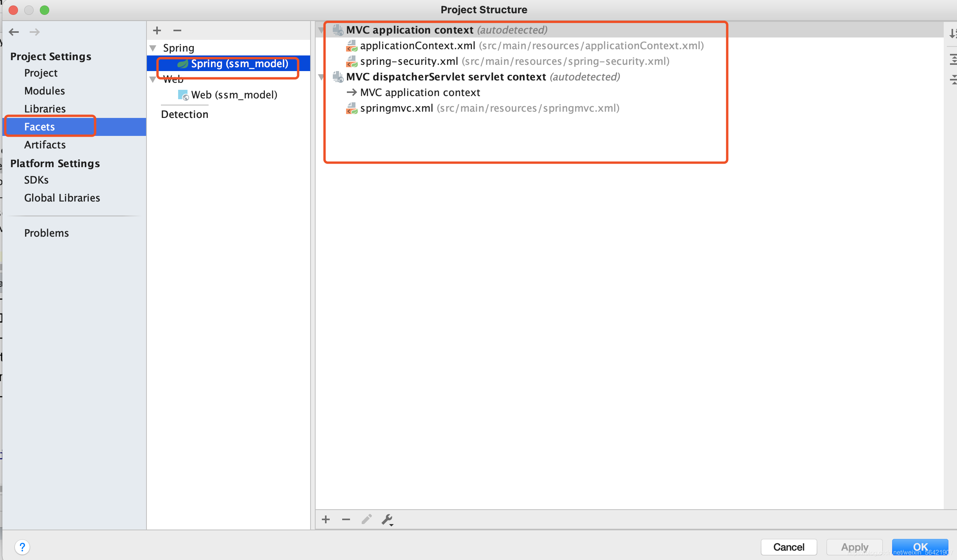Select SDKs under Platform Settings
This screenshot has height=560, width=957.
pos(36,180)
